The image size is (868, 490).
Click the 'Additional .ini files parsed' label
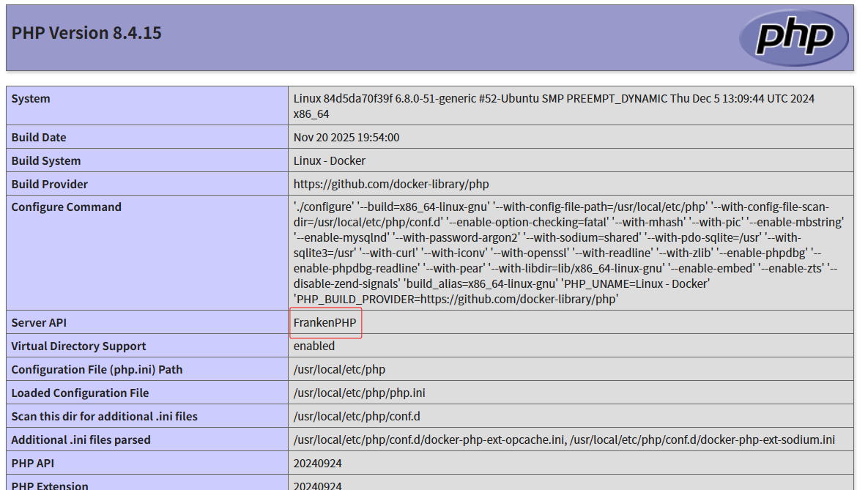pos(81,439)
